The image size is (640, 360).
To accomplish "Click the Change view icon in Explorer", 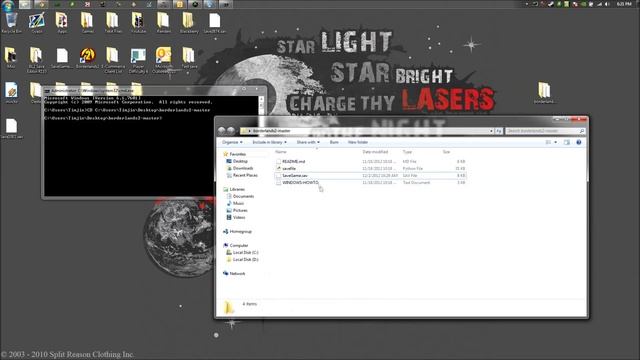I will click(x=548, y=142).
